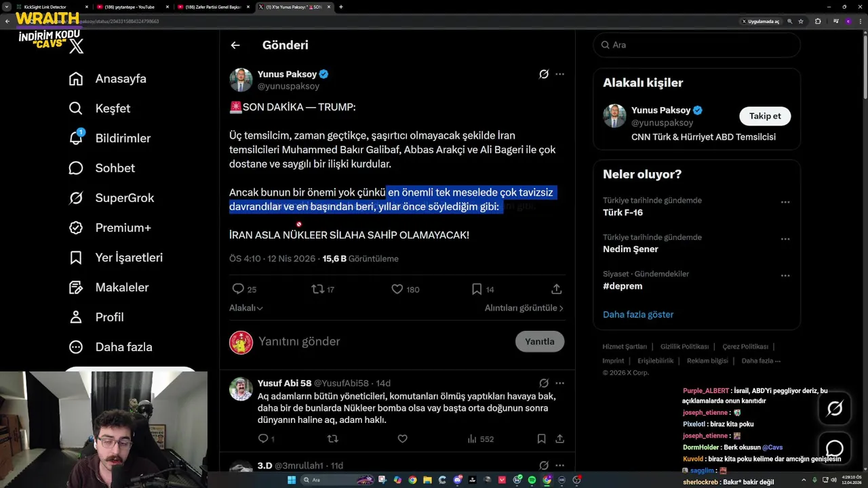Open Profil in the sidebar

click(96, 317)
